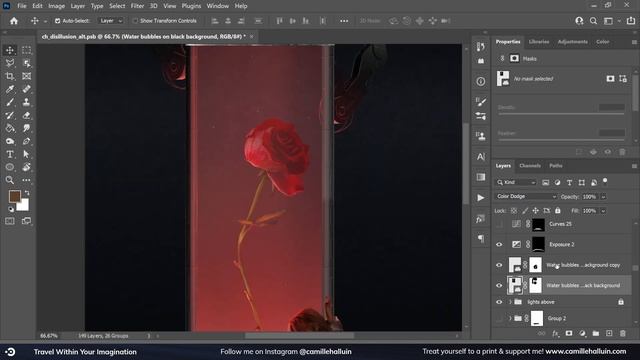Hide the Exposure 2 layer
The width and height of the screenshot is (640, 360).
point(499,244)
